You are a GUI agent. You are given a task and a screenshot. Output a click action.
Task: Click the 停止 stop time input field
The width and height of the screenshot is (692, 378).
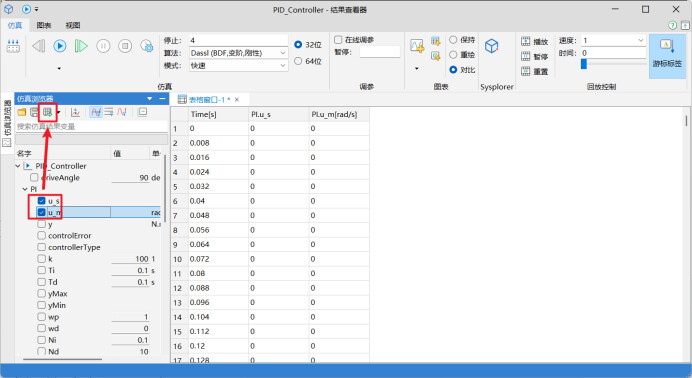pyautogui.click(x=238, y=40)
